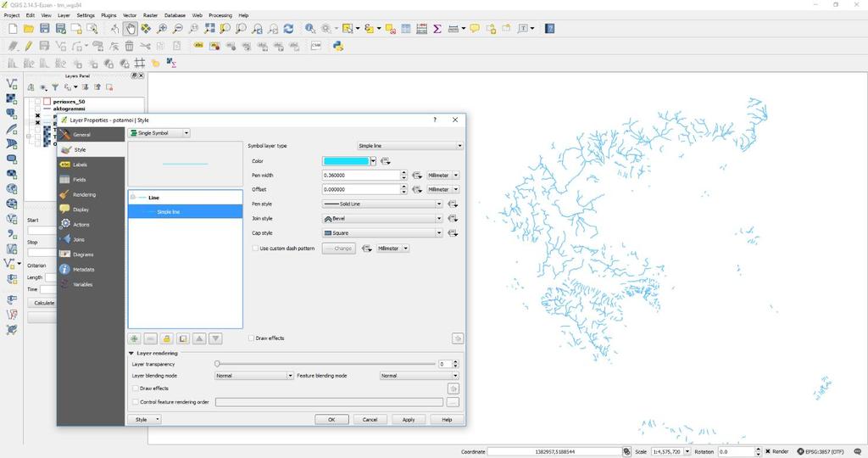This screenshot has width=868, height=458.
Task: Open Pen width Millimeter unit dropdown
Action: pyautogui.click(x=442, y=175)
